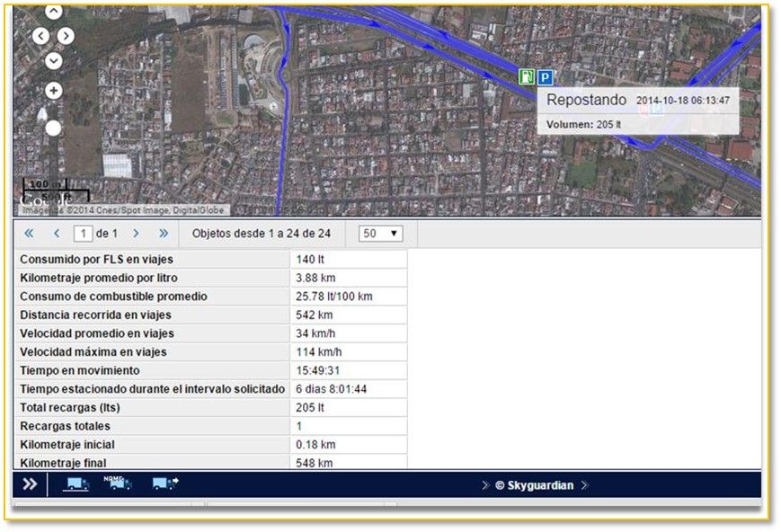
Task: Click the map zoom slider handle
Action: point(53,128)
